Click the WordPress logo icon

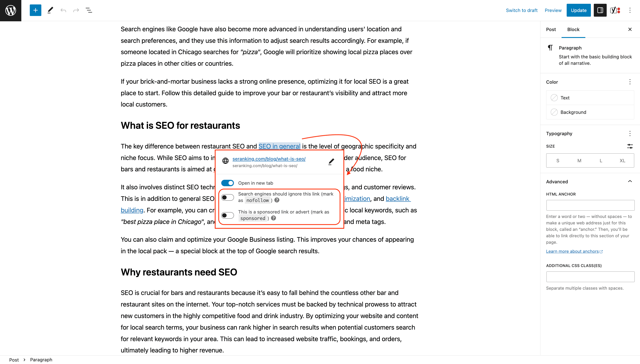[10, 10]
